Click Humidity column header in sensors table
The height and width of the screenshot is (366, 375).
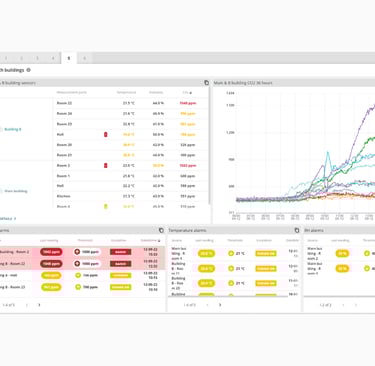[156, 92]
